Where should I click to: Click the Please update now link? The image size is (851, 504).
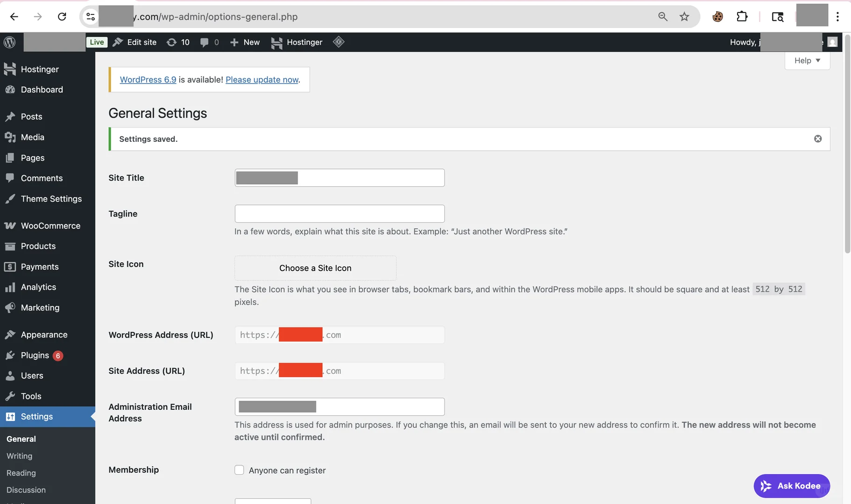click(x=262, y=80)
